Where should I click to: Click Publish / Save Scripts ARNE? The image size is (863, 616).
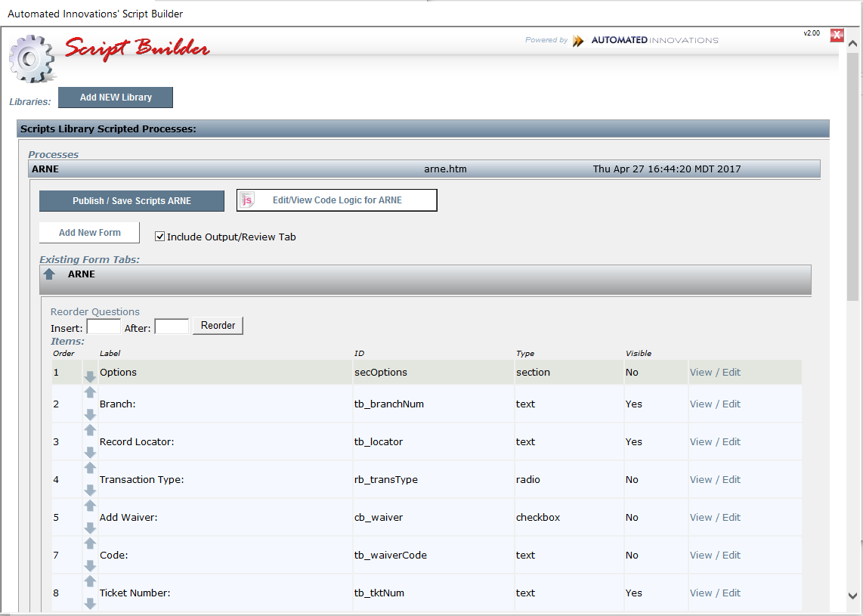131,200
